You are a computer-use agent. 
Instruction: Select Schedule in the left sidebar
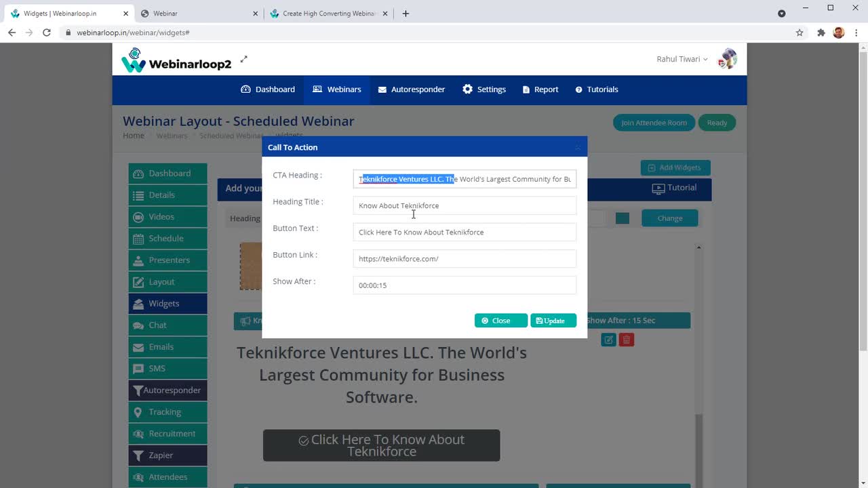point(168,239)
